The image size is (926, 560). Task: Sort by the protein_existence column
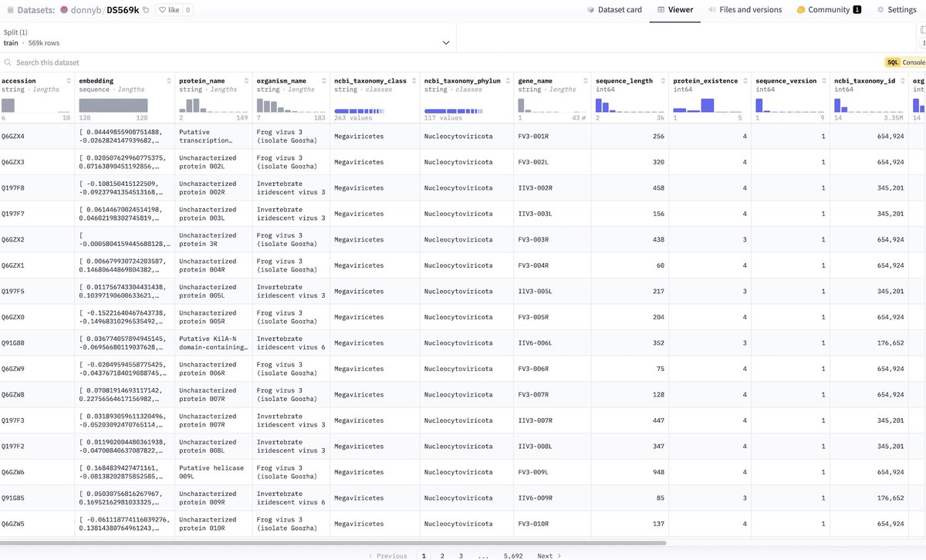click(744, 80)
